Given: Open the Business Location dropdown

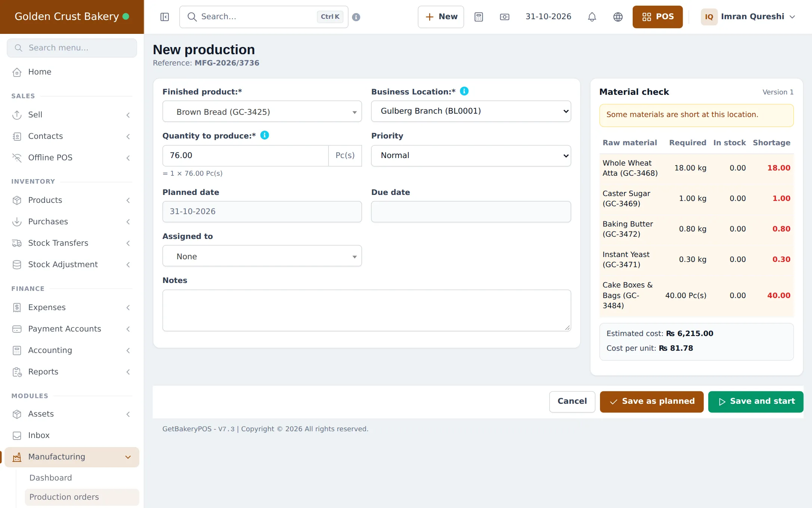Looking at the screenshot, I should (x=471, y=111).
